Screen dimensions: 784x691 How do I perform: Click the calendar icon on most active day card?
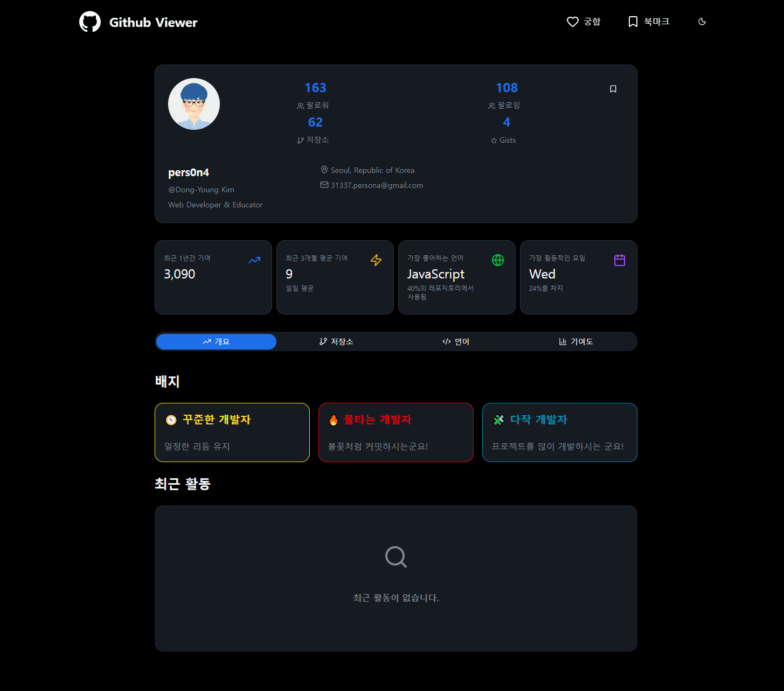coord(619,260)
